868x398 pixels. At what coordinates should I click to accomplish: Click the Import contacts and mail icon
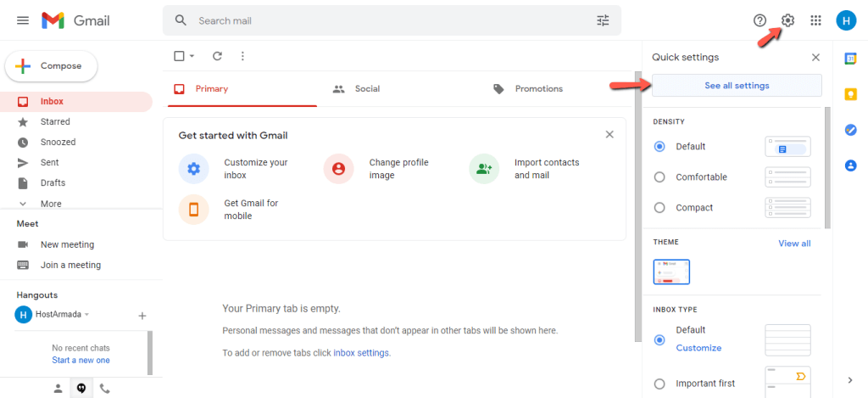(x=484, y=169)
